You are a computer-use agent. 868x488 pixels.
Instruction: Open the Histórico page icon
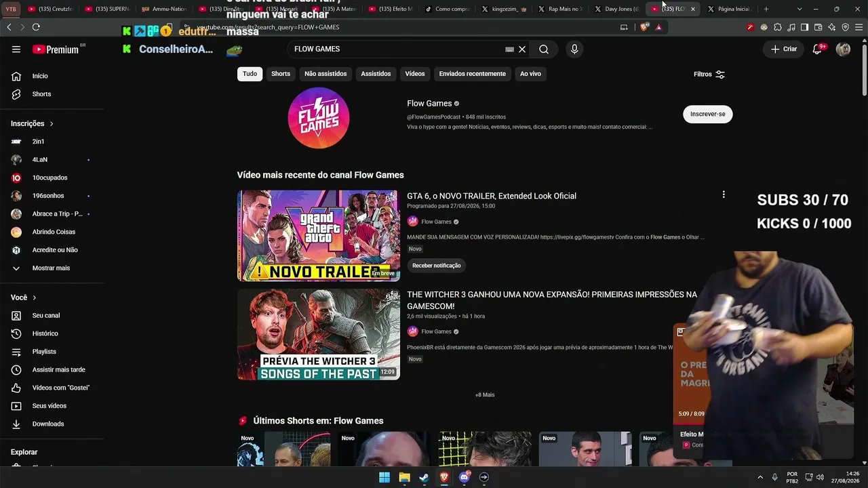pyautogui.click(x=16, y=333)
